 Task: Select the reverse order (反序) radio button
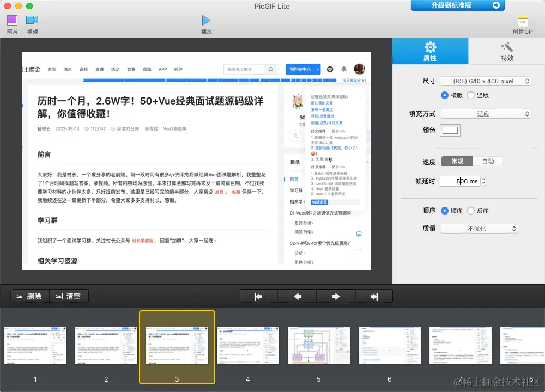coord(471,211)
